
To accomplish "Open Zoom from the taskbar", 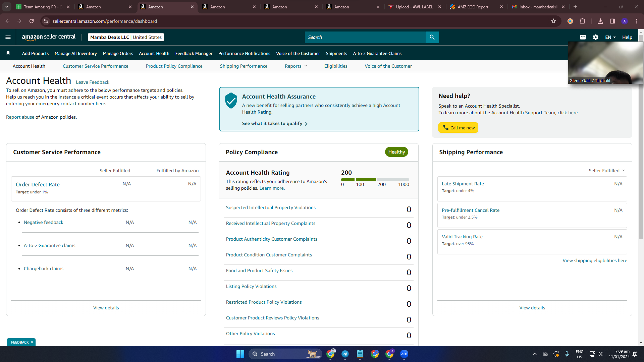I will point(404,354).
